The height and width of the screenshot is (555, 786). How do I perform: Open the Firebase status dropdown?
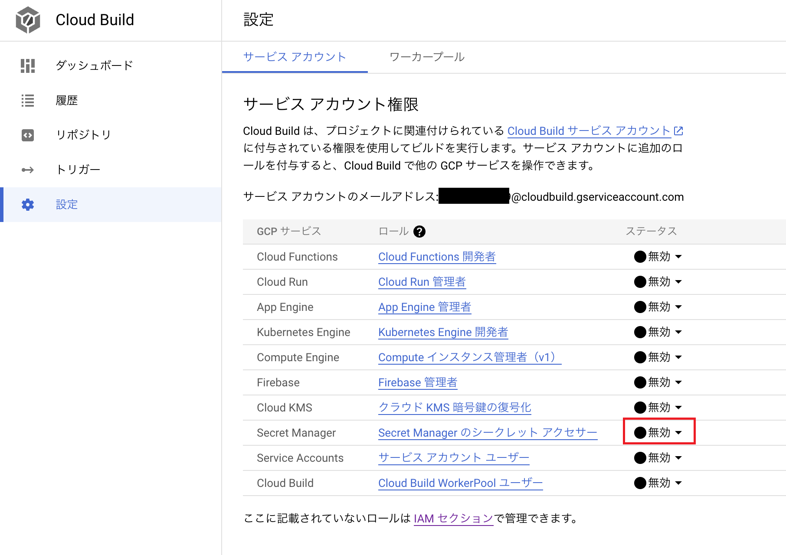click(x=658, y=382)
